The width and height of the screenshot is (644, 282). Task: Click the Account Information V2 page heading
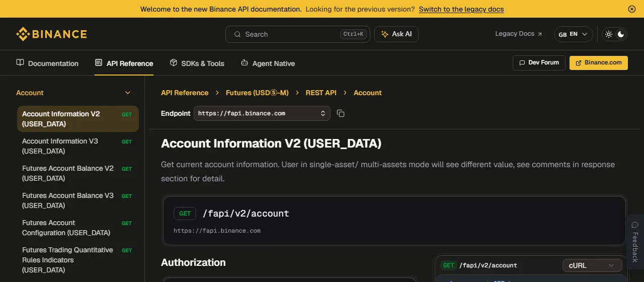pos(271,144)
